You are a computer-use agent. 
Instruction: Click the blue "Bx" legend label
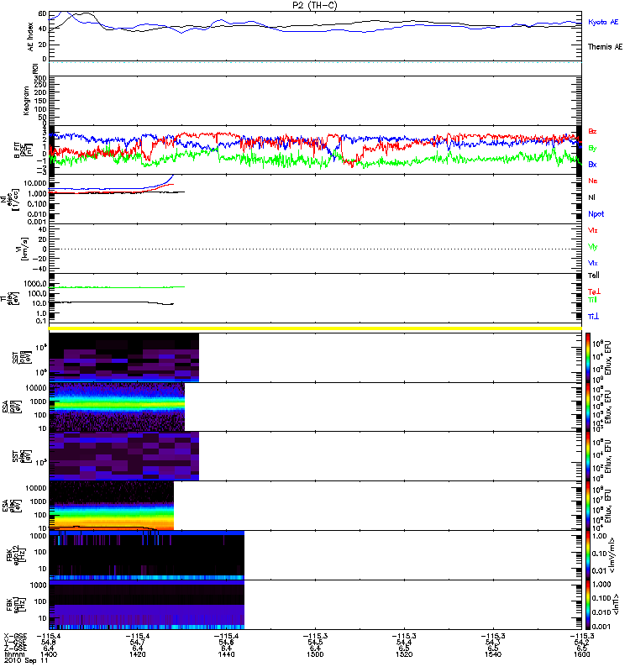592,164
